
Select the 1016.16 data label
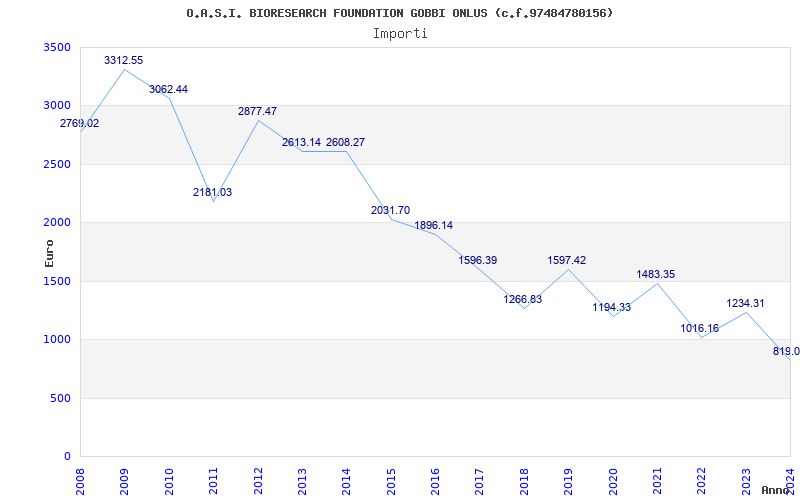[699, 329]
